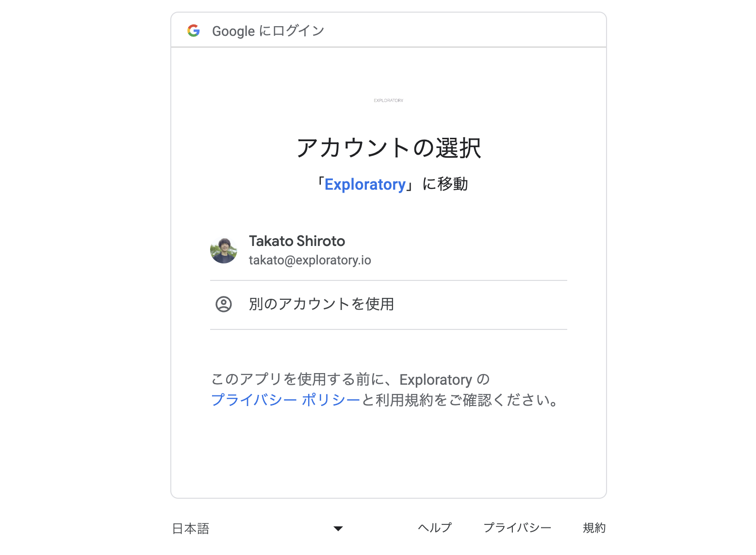Viewport: 756px width, 555px height.
Task: Open the 規約 footer link
Action: pyautogui.click(x=594, y=528)
